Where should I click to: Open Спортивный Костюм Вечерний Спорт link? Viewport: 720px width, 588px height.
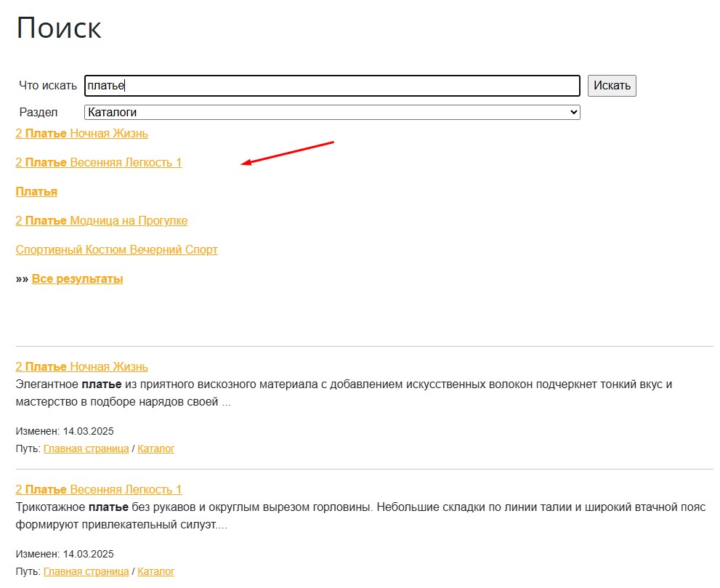116,250
